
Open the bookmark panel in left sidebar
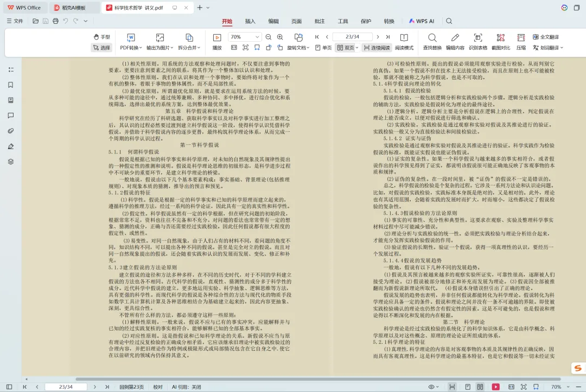[11, 85]
